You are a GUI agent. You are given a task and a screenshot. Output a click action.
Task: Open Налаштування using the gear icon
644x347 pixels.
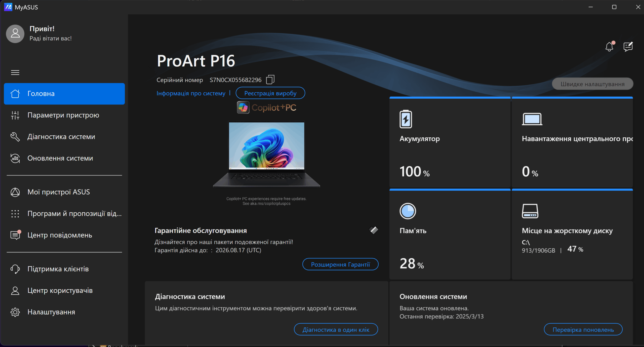15,312
